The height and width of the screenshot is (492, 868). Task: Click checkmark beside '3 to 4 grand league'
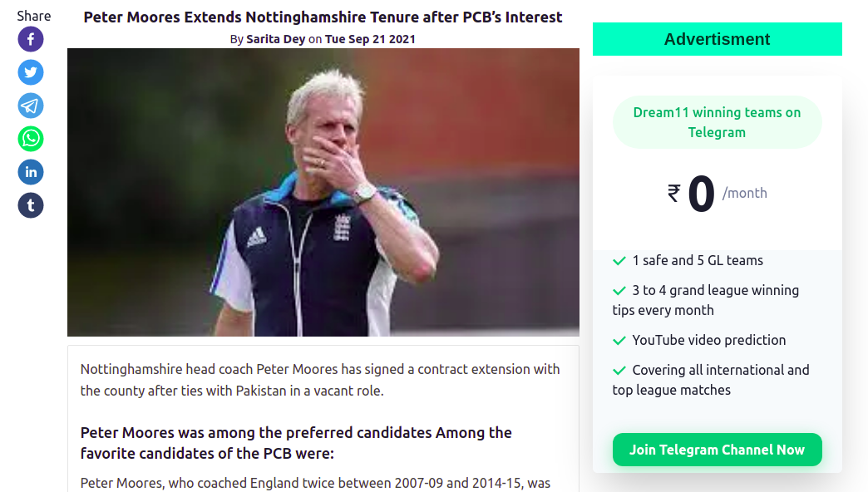tap(619, 291)
